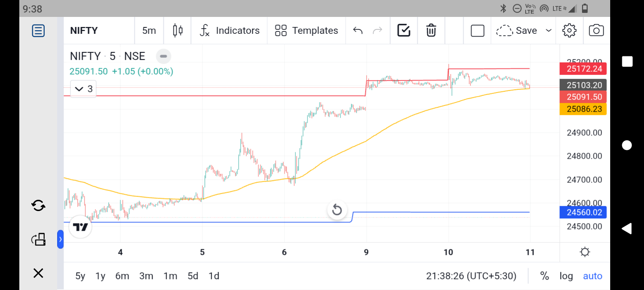This screenshot has height=290, width=644.
Task: Tap the Bluetooth status icon
Action: coord(503,8)
